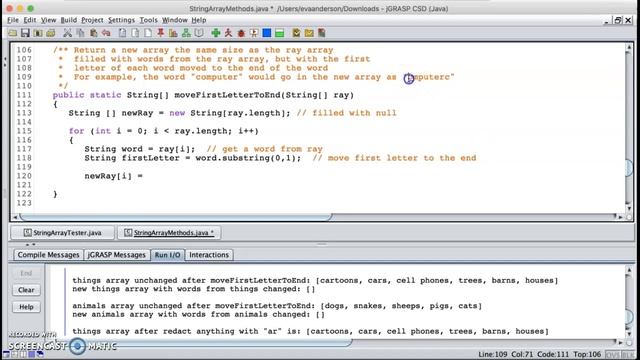
Task: Open the Build menu
Action: click(69, 20)
